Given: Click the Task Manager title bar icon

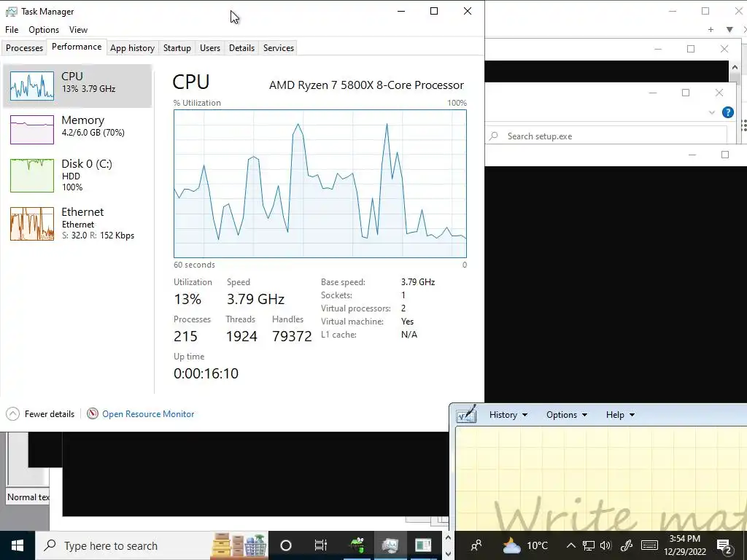Looking at the screenshot, I should (x=11, y=12).
